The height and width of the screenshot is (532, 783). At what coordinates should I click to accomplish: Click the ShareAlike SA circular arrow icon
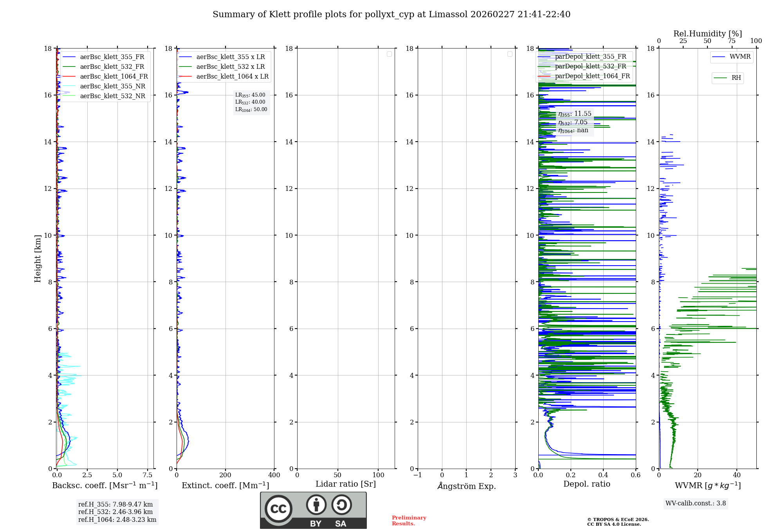tap(341, 505)
